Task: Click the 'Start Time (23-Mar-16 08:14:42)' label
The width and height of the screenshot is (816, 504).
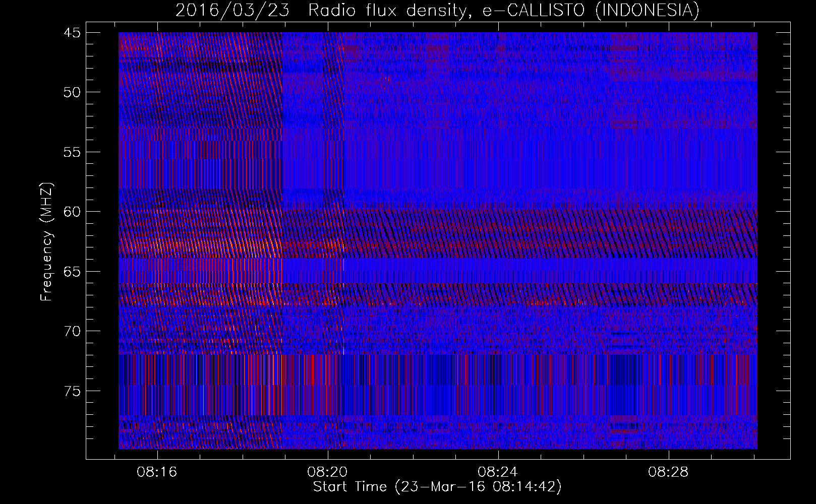Action: [437, 487]
